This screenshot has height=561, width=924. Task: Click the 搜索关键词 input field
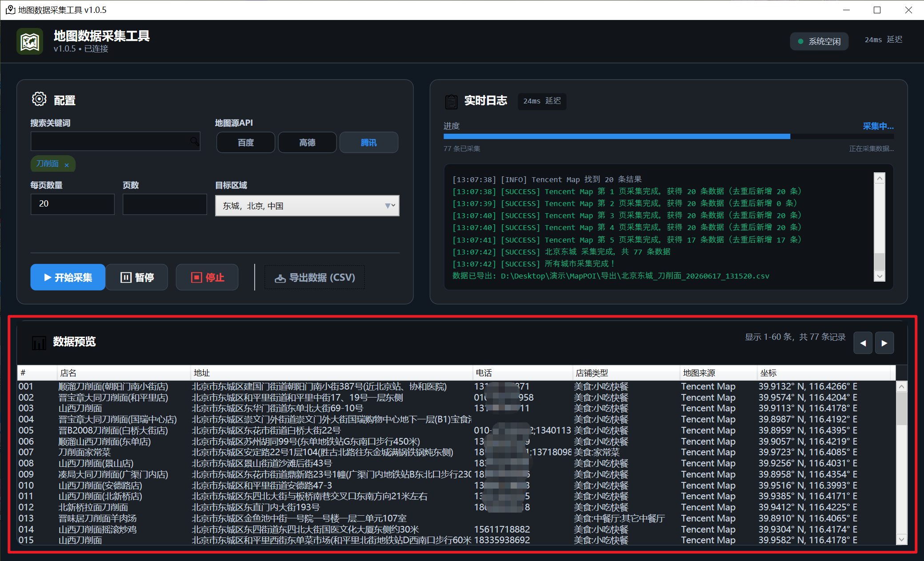[x=115, y=141]
